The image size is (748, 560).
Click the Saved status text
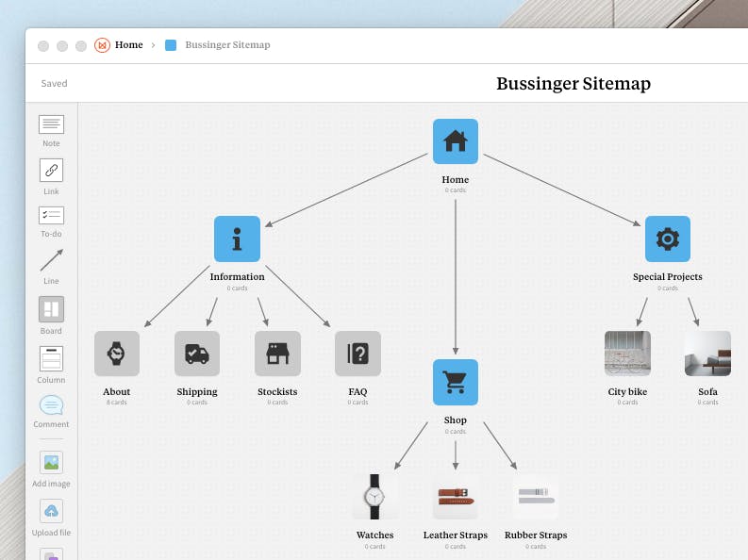[54, 83]
